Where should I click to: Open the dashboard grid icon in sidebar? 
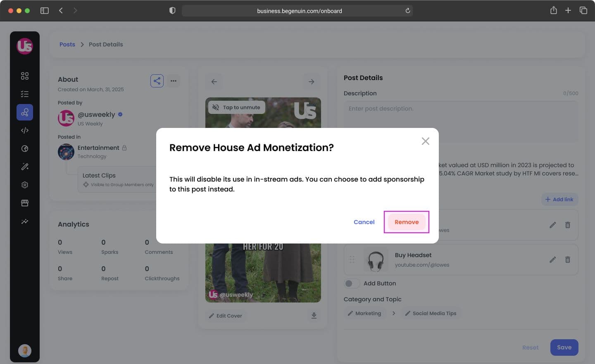25,76
